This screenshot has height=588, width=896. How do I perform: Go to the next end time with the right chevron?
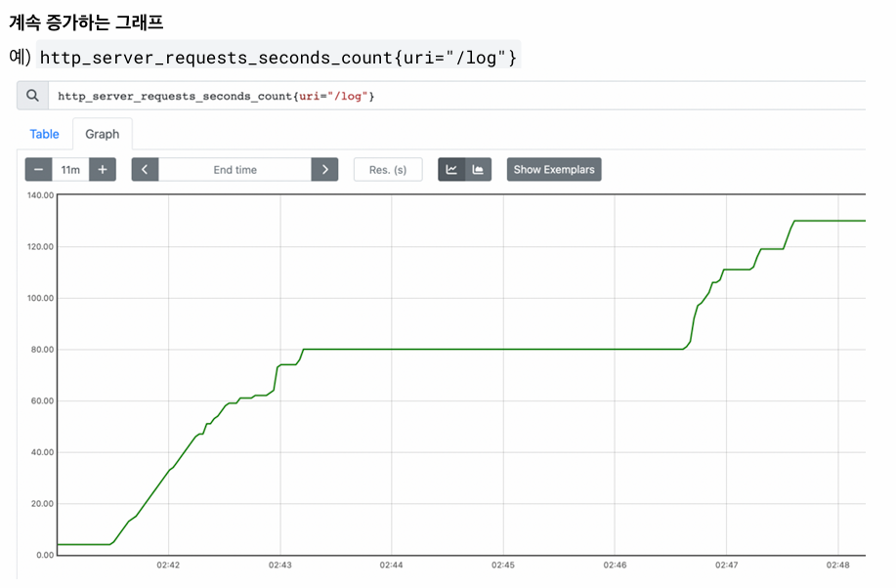point(324,170)
